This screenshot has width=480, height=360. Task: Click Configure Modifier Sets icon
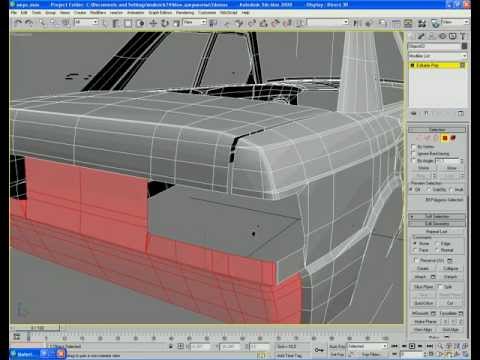[x=461, y=114]
